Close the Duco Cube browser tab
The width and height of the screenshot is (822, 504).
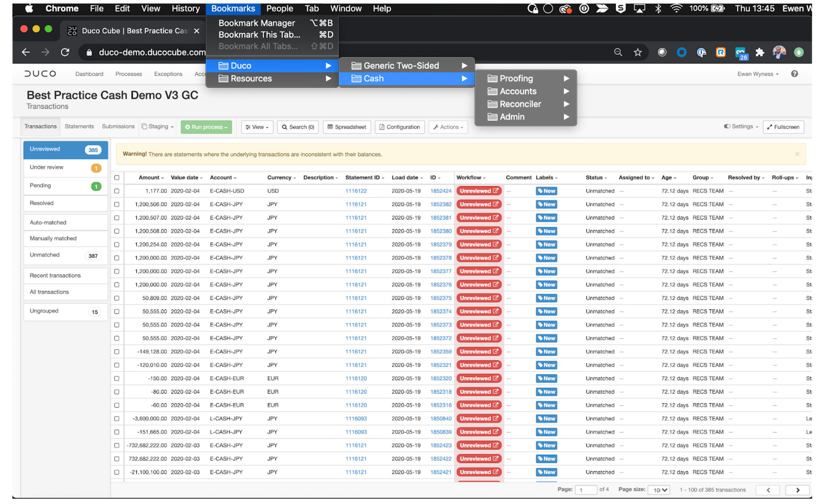point(197,31)
